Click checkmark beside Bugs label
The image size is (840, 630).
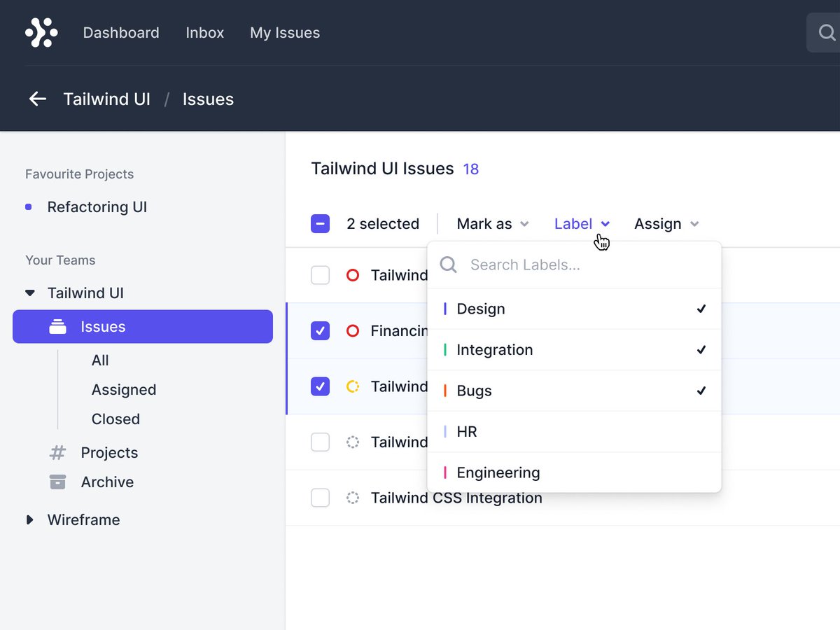pyautogui.click(x=701, y=391)
